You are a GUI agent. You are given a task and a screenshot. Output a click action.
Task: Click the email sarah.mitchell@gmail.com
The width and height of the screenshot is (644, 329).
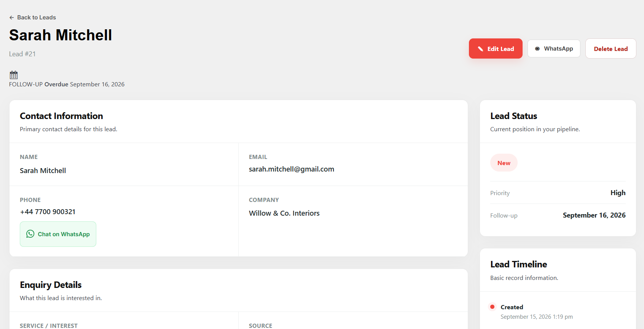point(292,169)
